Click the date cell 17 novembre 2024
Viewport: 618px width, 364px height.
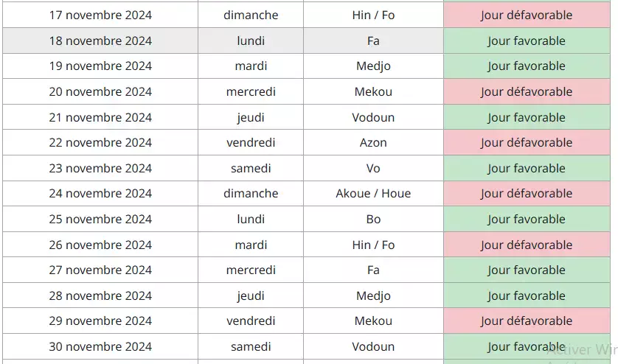100,15
